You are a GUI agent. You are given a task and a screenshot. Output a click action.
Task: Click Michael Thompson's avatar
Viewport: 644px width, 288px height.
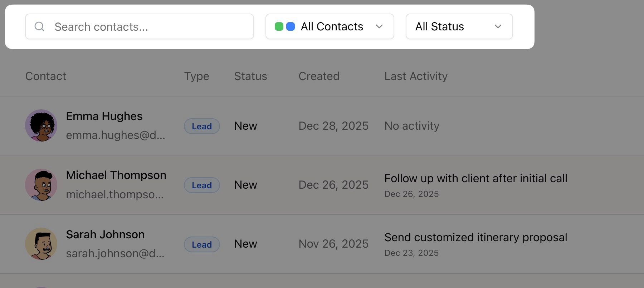coord(41,185)
